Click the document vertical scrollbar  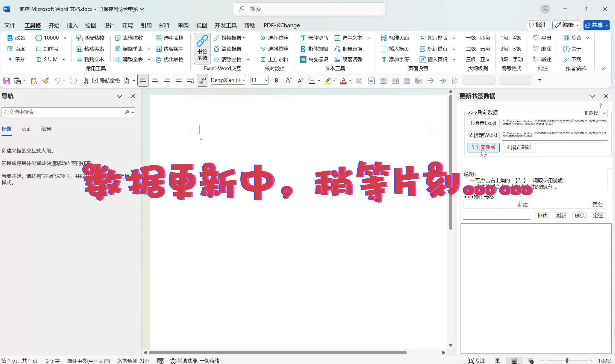click(451, 162)
